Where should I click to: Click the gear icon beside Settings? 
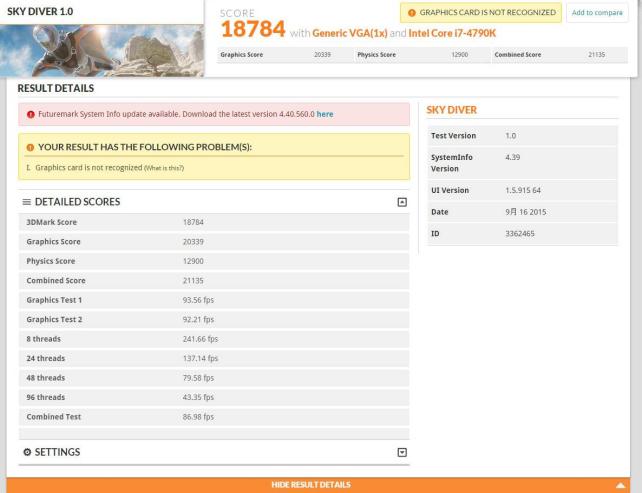click(x=27, y=452)
